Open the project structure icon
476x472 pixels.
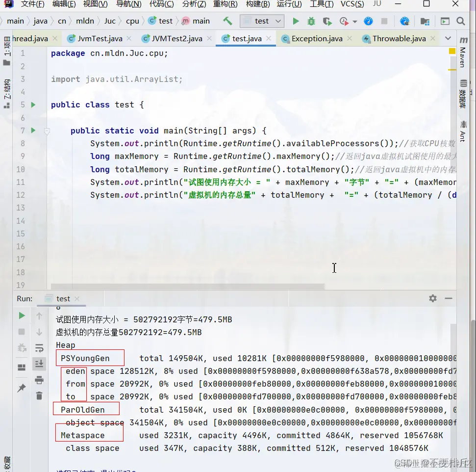pyautogui.click(x=425, y=21)
